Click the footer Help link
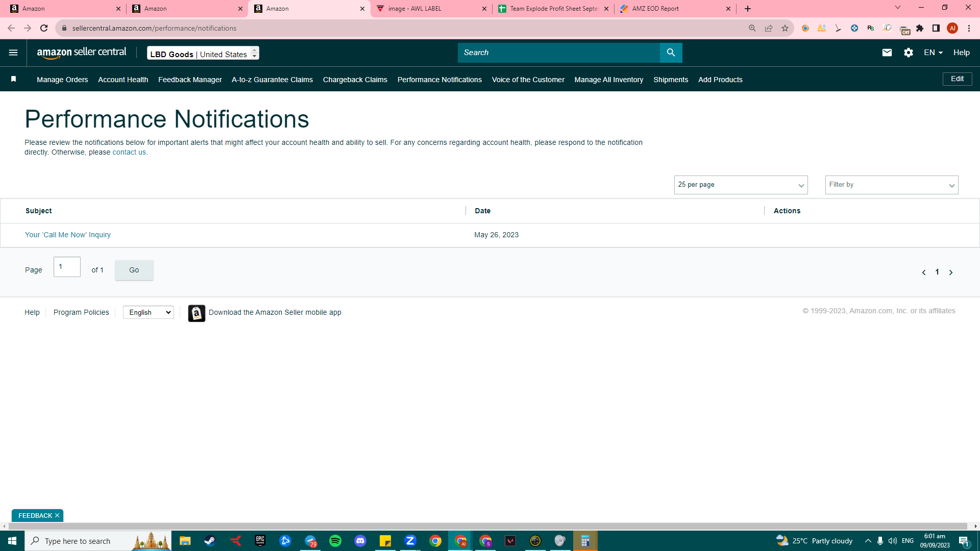980x551 pixels. (x=32, y=312)
